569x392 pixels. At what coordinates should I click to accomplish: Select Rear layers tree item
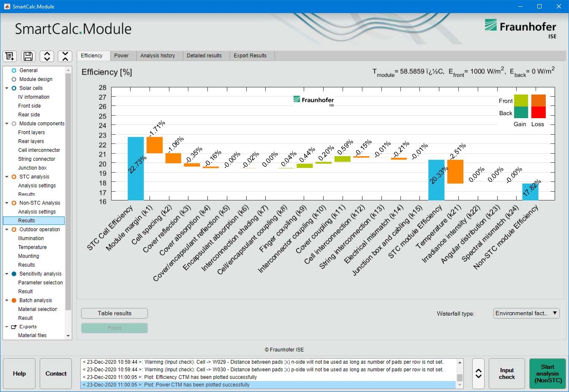click(x=31, y=141)
